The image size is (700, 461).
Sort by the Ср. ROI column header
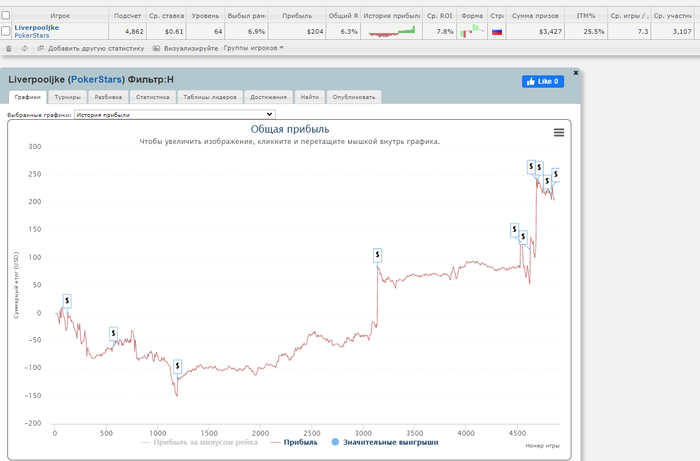point(439,16)
